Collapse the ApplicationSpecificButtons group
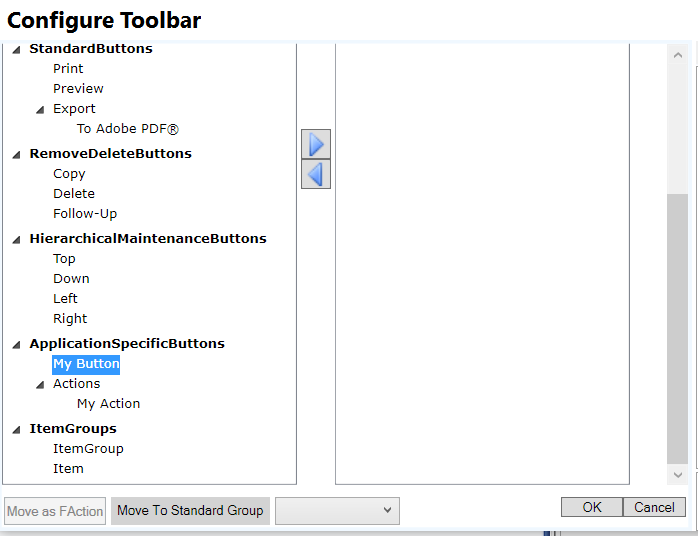 [16, 345]
